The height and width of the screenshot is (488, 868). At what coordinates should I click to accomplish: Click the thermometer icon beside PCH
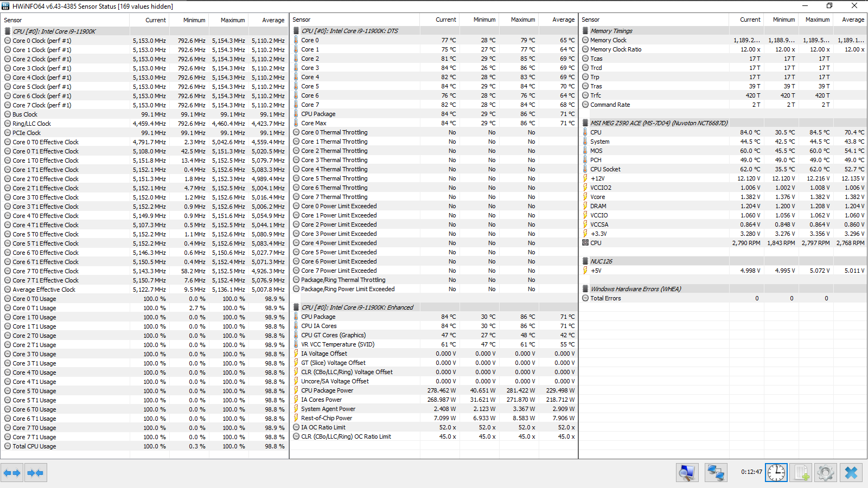tap(585, 160)
